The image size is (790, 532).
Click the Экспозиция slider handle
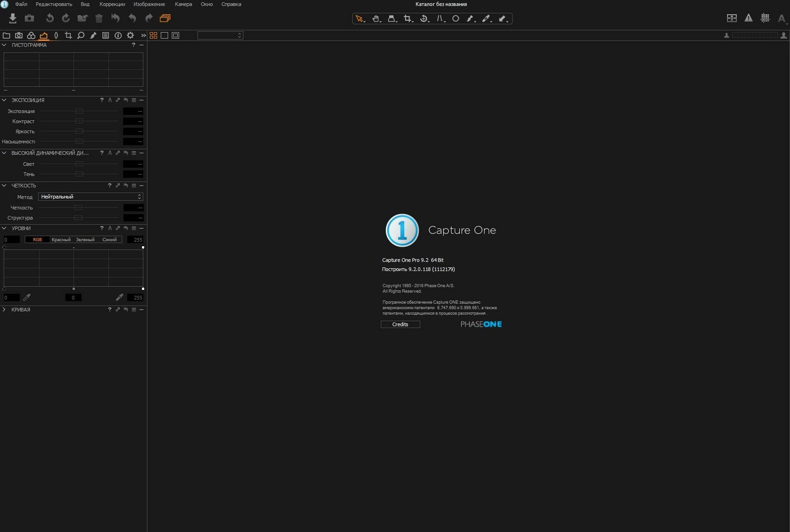coord(79,111)
